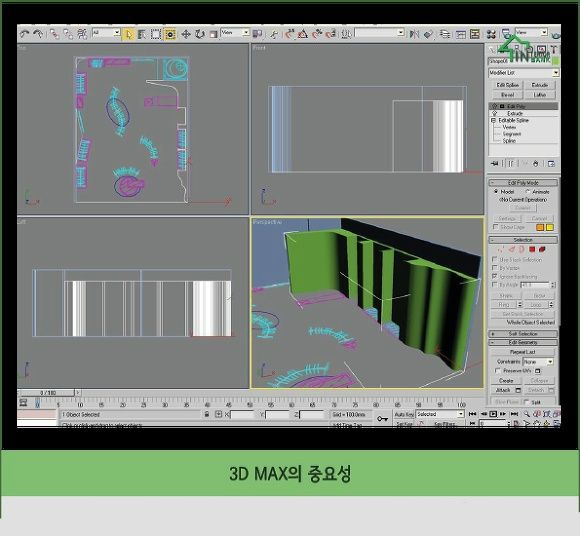
Task: Open the selection filter All dropdown
Action: coord(106,33)
